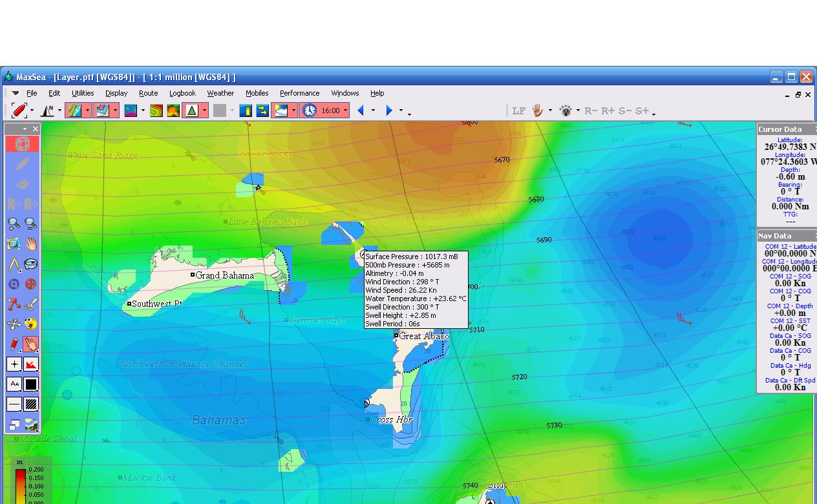Click the R- toolbar button
Image resolution: width=817 pixels, height=504 pixels.
(x=591, y=110)
